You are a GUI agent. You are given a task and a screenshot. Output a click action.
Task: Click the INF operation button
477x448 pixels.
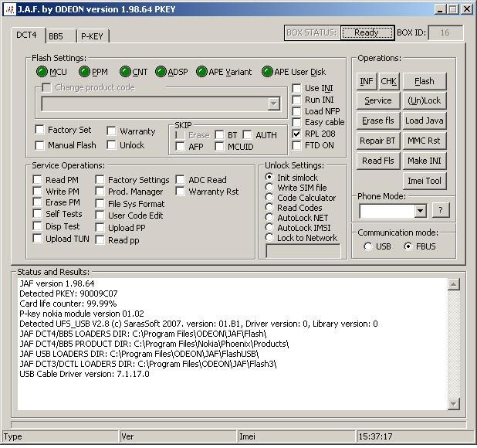tap(367, 81)
